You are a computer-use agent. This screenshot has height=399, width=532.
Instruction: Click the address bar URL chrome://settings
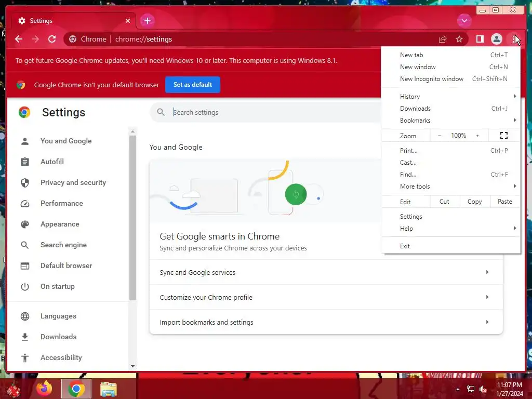pos(143,39)
